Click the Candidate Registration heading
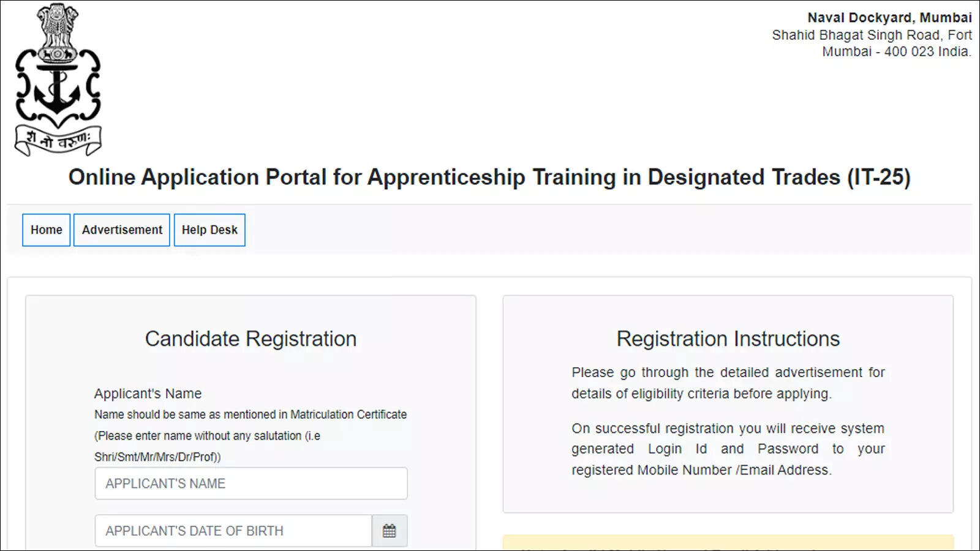This screenshot has height=551, width=980. pyautogui.click(x=251, y=339)
